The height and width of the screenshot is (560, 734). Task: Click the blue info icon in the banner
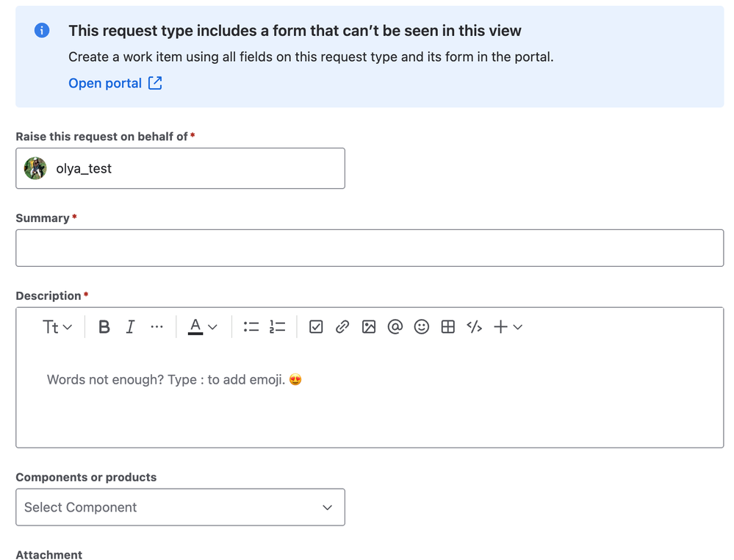(42, 30)
